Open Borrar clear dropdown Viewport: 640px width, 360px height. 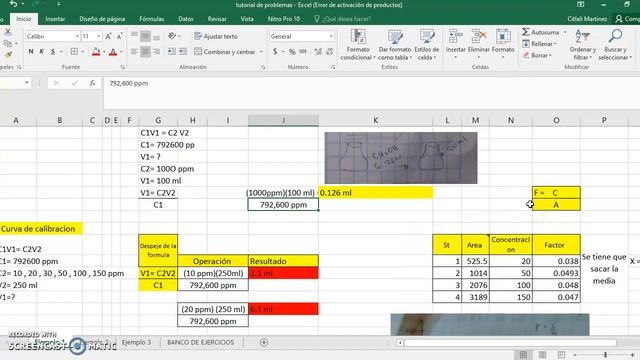click(x=537, y=55)
